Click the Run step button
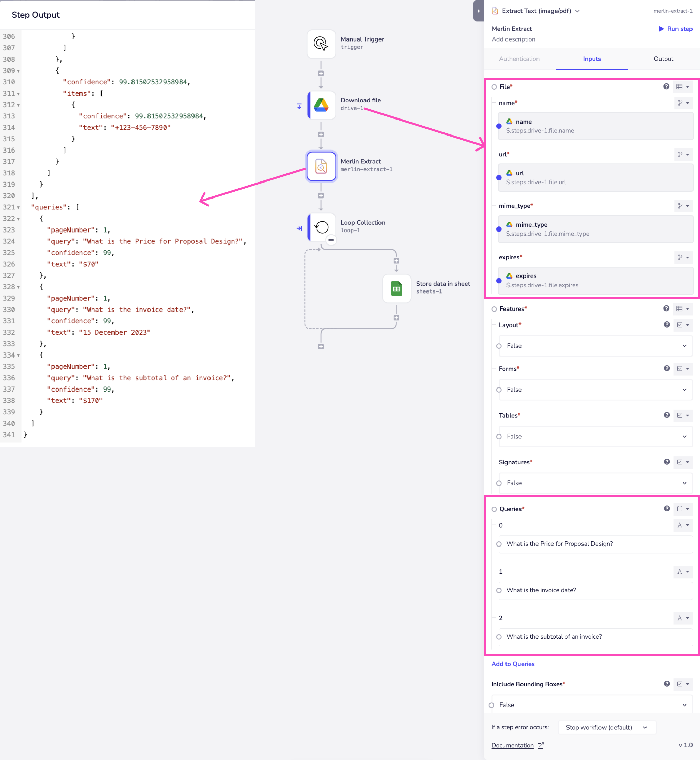 coord(675,29)
